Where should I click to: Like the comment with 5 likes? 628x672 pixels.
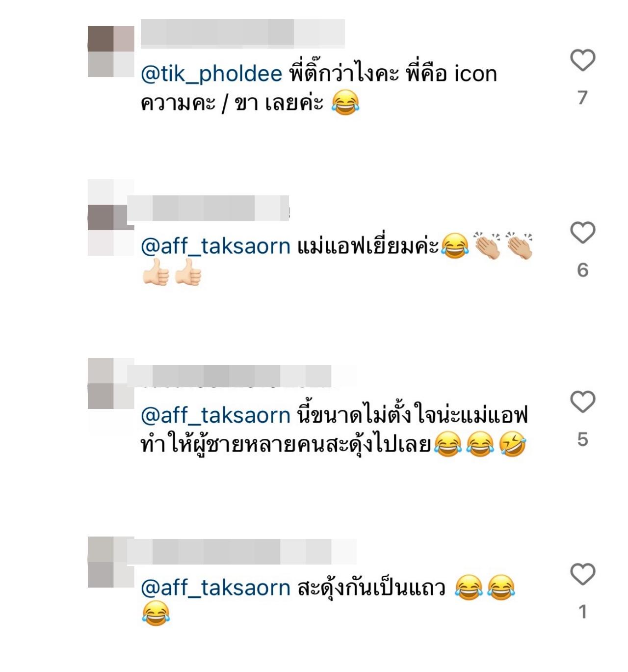pos(582,402)
